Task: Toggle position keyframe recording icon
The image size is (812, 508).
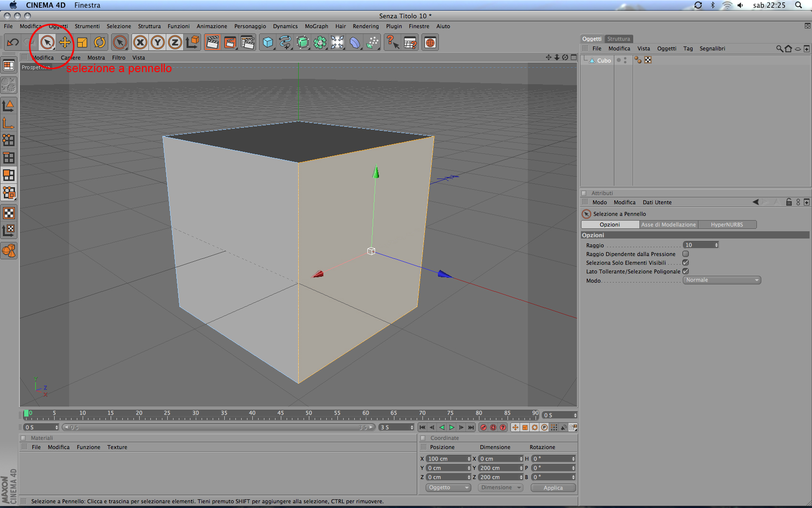Action: tap(515, 427)
